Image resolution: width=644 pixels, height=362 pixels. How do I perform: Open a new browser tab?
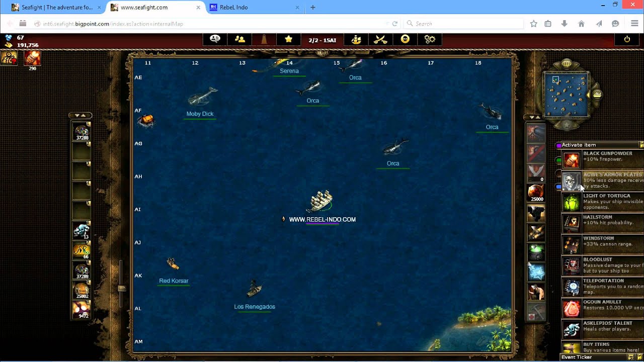tap(313, 8)
